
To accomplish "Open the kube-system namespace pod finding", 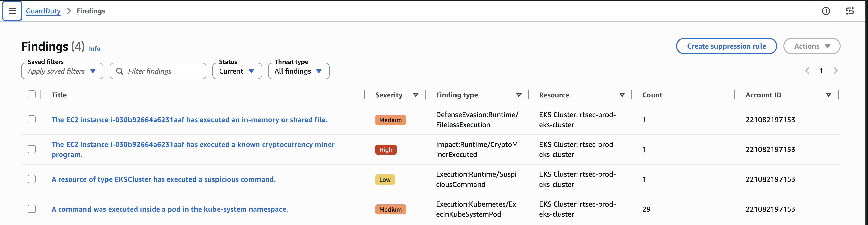I will 169,209.
